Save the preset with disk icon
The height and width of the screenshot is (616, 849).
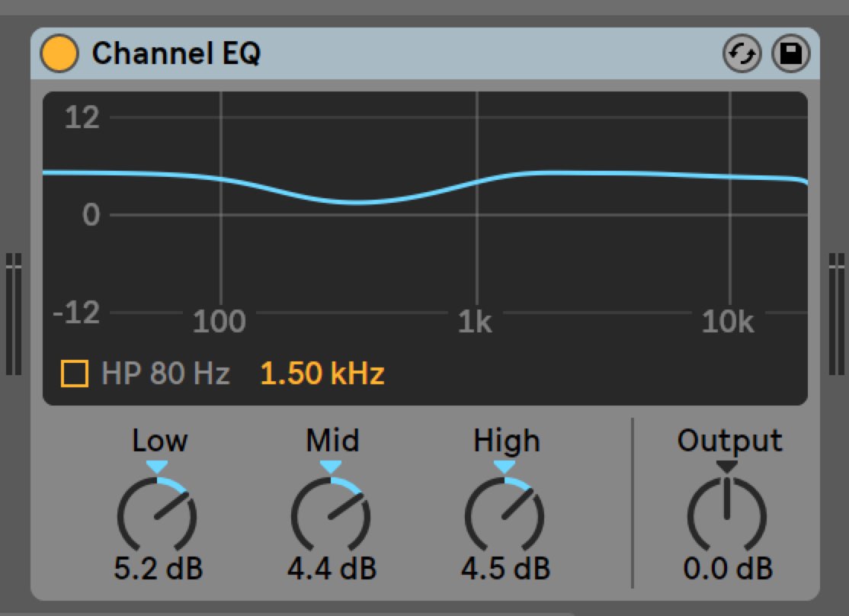click(x=790, y=53)
